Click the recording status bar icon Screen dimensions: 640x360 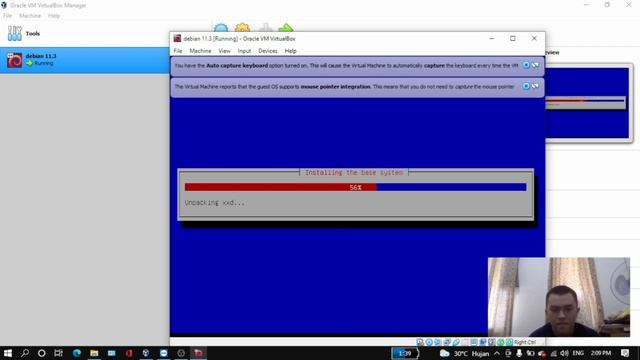[483, 342]
